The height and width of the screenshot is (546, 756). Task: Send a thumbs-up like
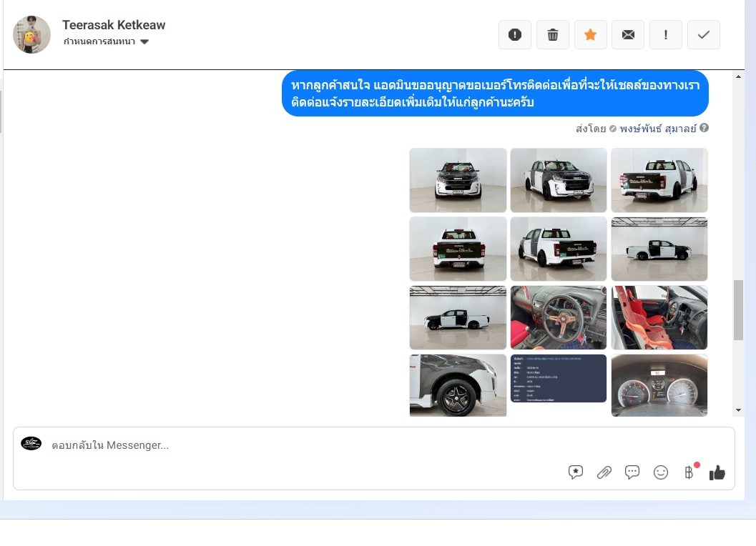click(717, 473)
